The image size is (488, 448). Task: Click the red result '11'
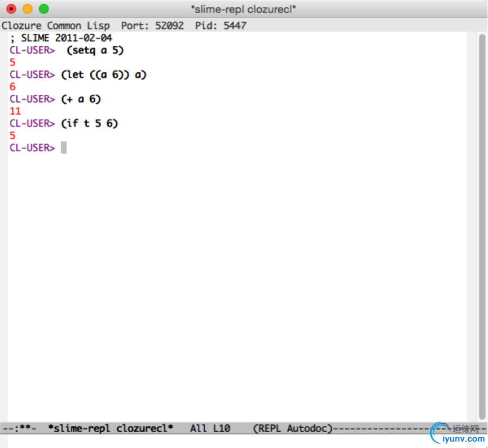[x=15, y=111]
